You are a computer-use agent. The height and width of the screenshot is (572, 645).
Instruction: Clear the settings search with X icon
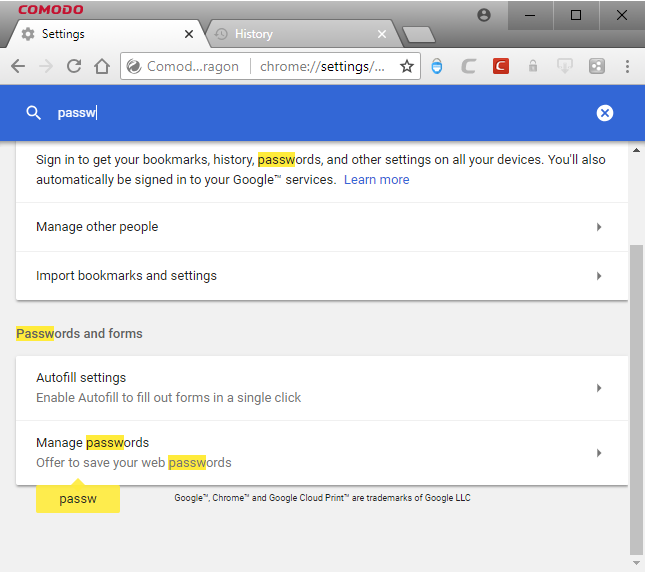tap(605, 113)
